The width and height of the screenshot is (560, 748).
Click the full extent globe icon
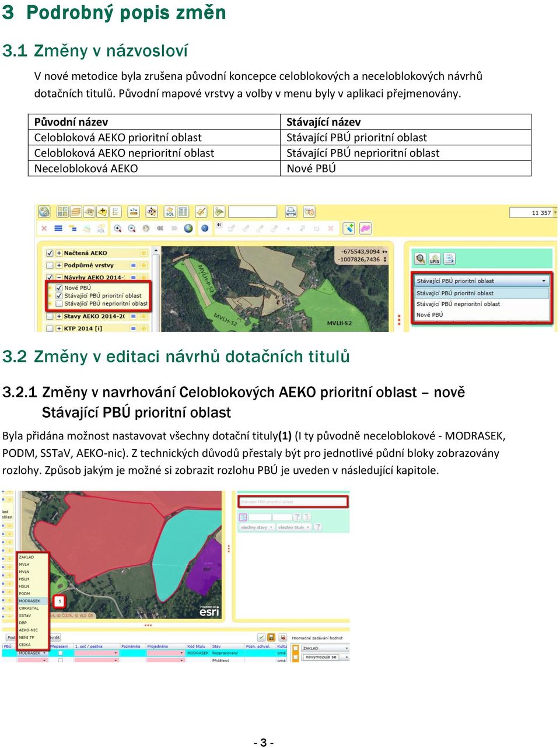point(188,228)
